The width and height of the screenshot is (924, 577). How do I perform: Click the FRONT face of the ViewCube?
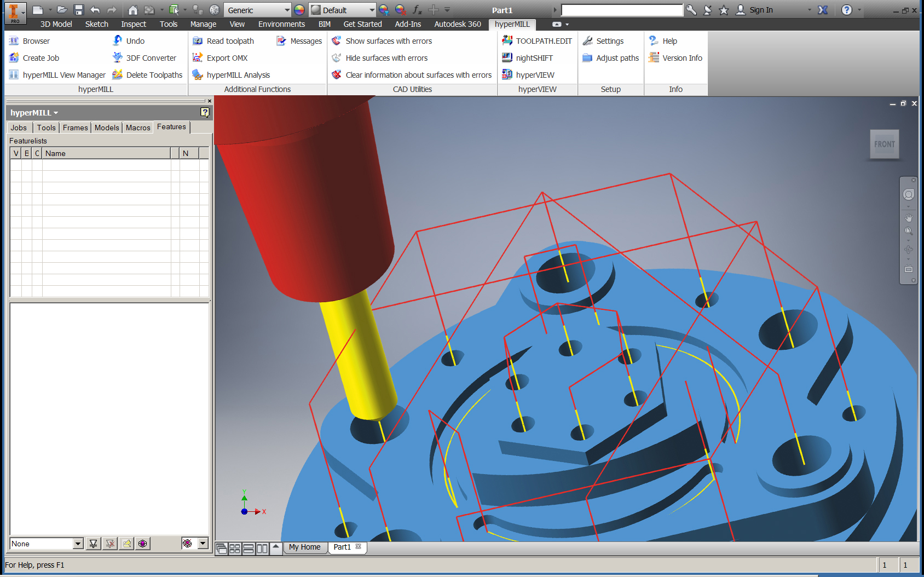(884, 145)
